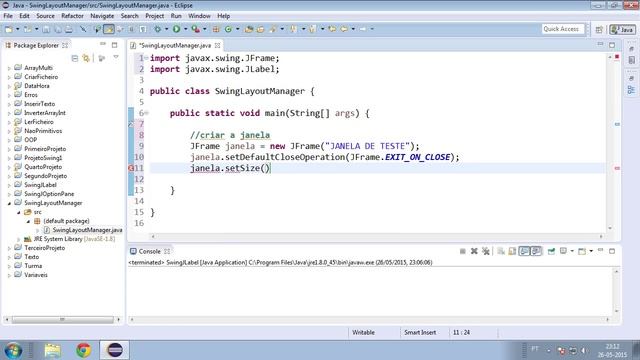Select the SwingJOptionPane project

pos(49,194)
